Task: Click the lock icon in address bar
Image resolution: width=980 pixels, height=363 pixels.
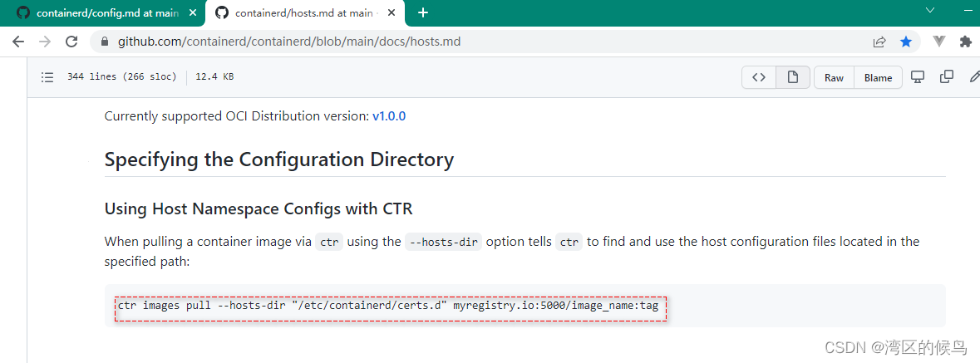Action: (104, 42)
